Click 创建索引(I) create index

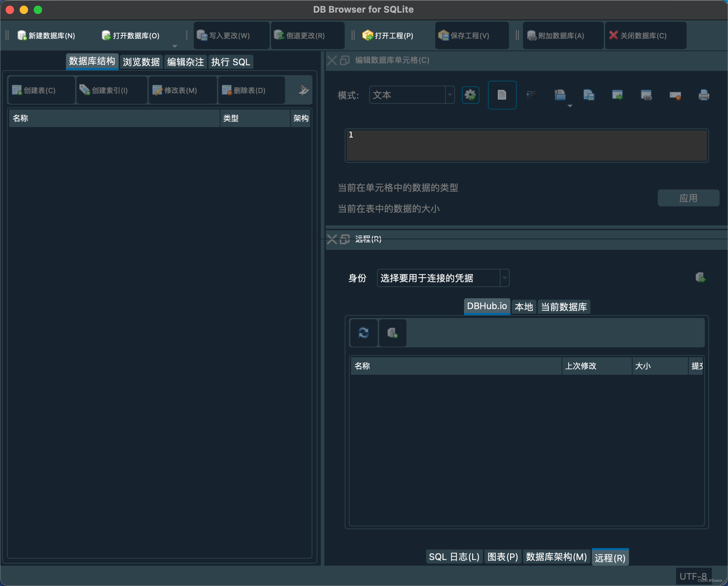click(112, 90)
